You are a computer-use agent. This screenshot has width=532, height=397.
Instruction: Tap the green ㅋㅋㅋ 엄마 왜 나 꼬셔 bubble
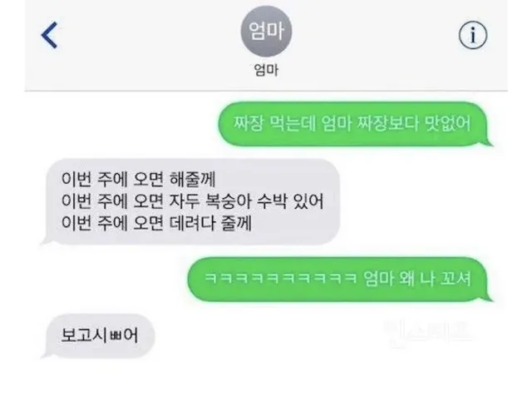(x=340, y=279)
